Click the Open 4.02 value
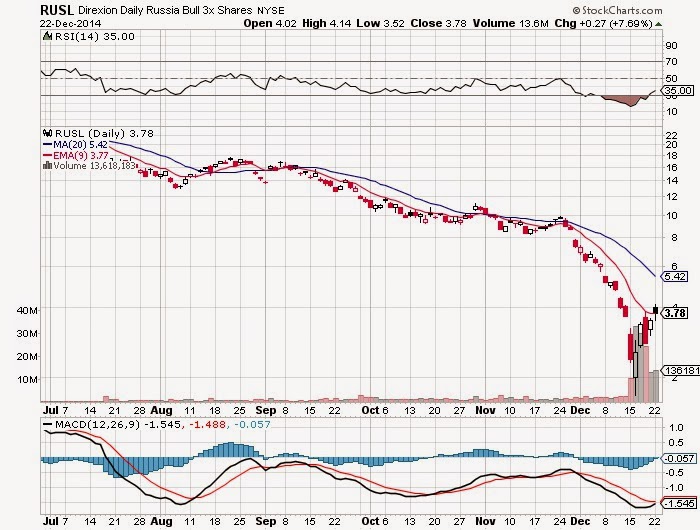 270,24
